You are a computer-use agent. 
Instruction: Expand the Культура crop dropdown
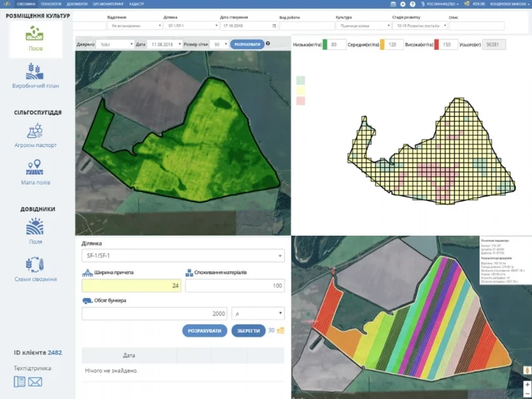pos(364,26)
